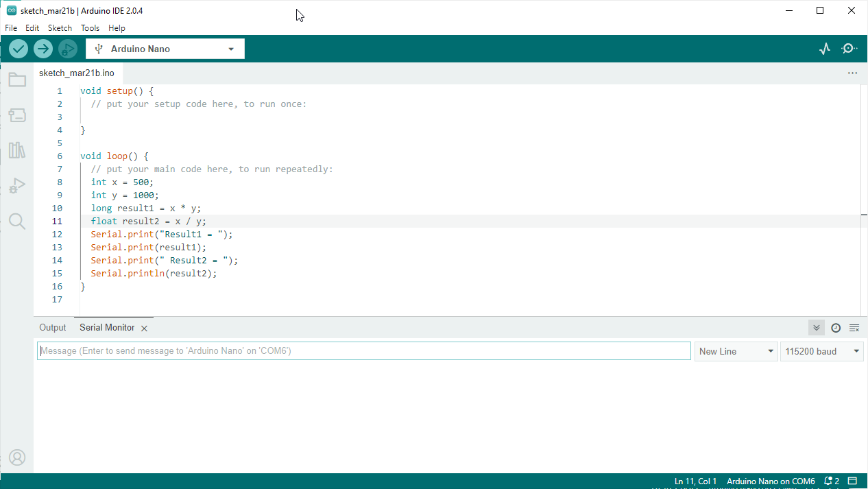Click the Verify sketch checkmark button
Screen dimensions: 868x489
(19, 49)
